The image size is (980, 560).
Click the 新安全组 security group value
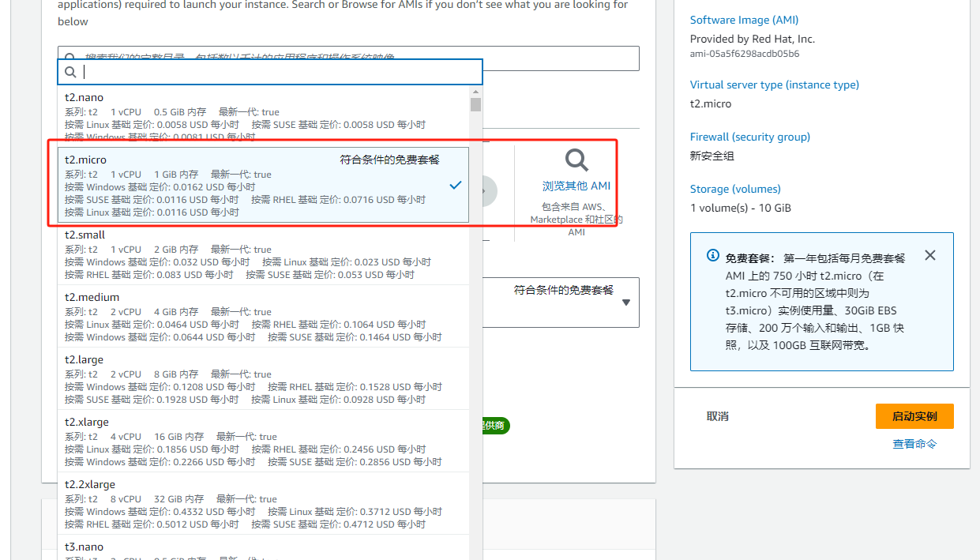(712, 156)
